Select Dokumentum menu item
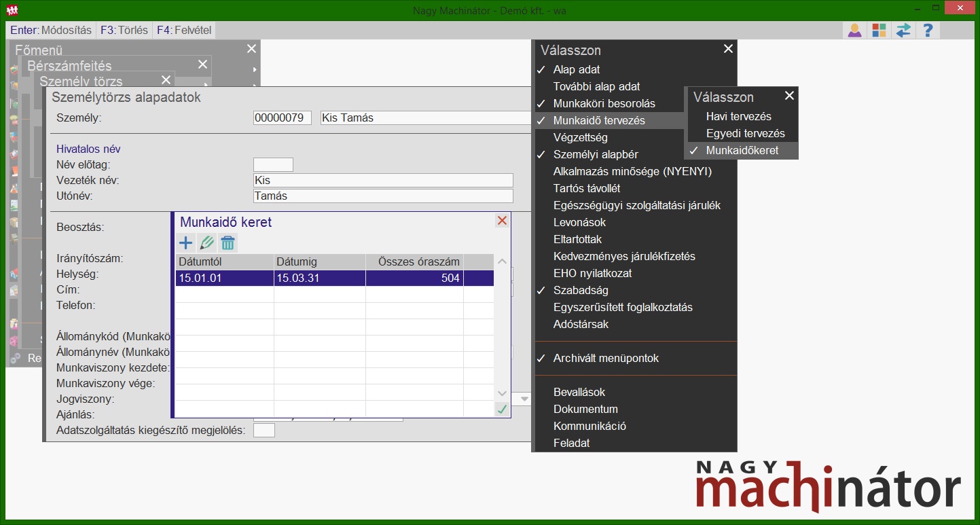Image resolution: width=980 pixels, height=525 pixels. coord(635,409)
